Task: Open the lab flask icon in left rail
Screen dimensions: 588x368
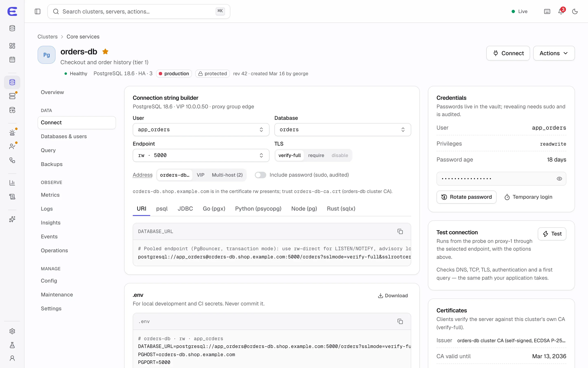Action: pos(12,345)
